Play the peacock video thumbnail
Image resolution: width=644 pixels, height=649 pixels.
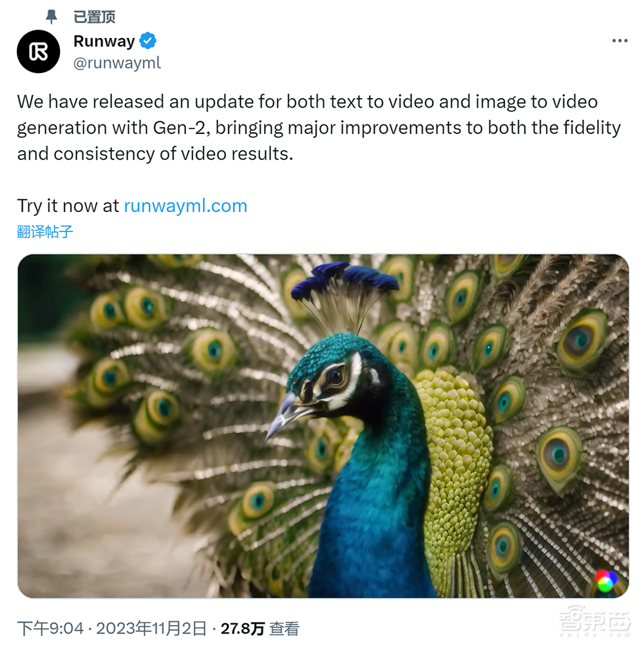coord(323,426)
